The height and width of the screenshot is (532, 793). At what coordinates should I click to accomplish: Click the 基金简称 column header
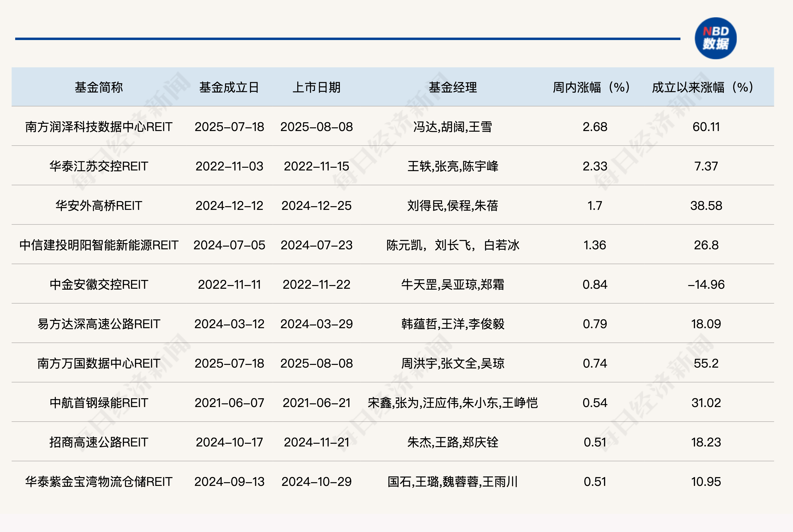98,87
